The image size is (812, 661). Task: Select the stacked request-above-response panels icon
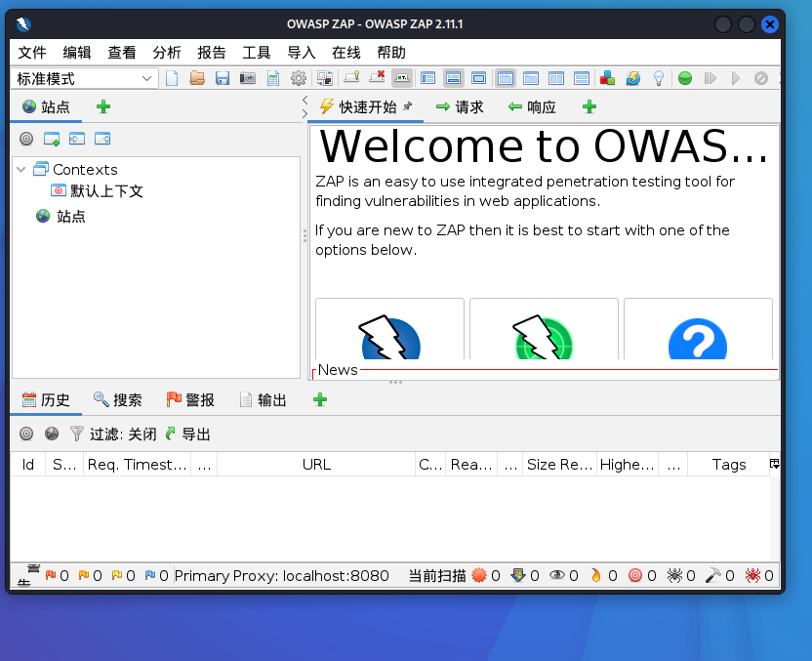(x=582, y=78)
